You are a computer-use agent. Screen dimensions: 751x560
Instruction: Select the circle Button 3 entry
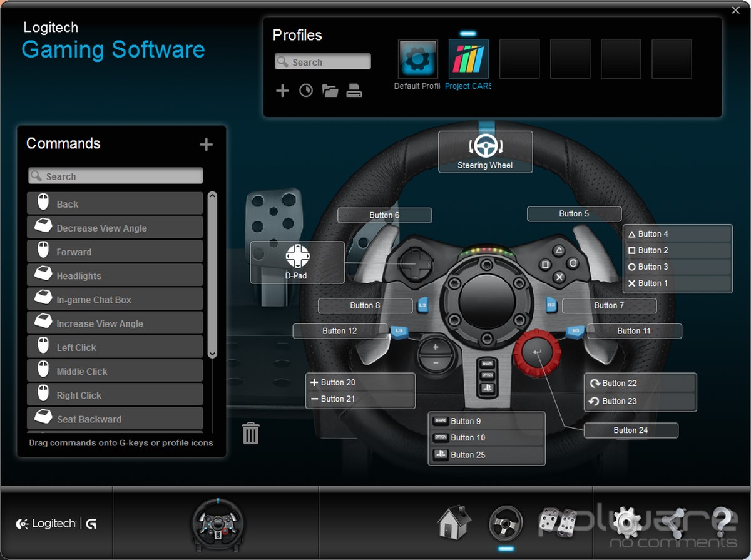tap(678, 267)
